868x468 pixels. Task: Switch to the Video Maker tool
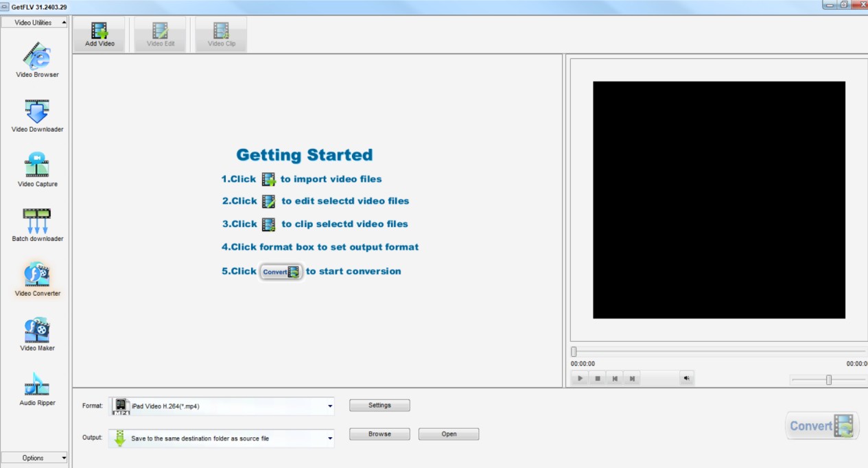pos(37,332)
